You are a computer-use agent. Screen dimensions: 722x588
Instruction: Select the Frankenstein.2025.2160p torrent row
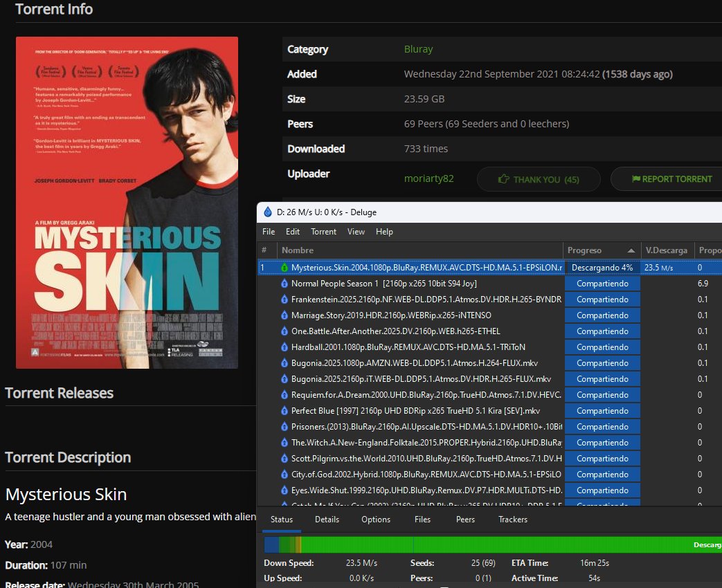click(489, 299)
